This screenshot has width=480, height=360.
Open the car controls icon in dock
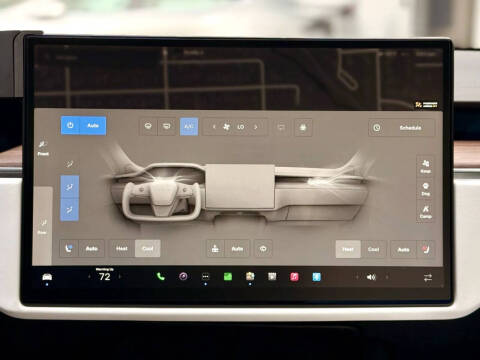[47, 277]
